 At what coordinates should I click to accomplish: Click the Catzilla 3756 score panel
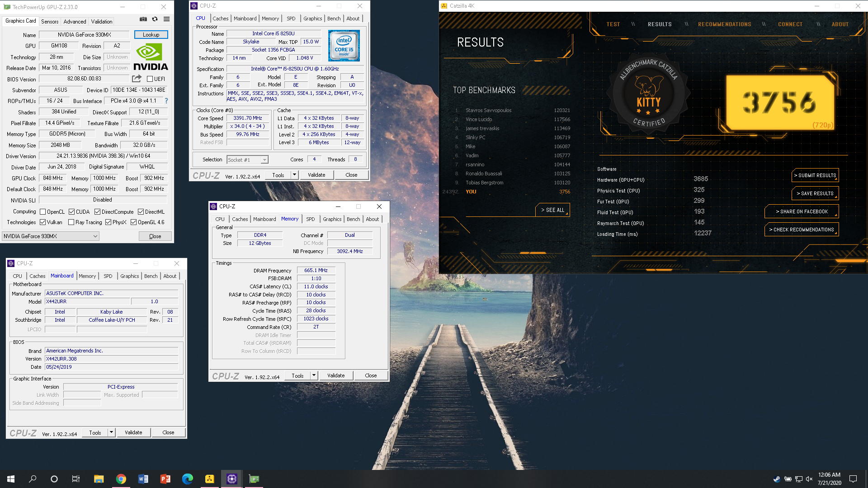[x=780, y=103]
